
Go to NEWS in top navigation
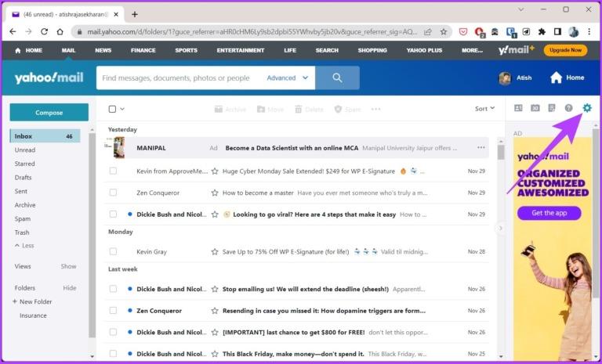pos(103,50)
